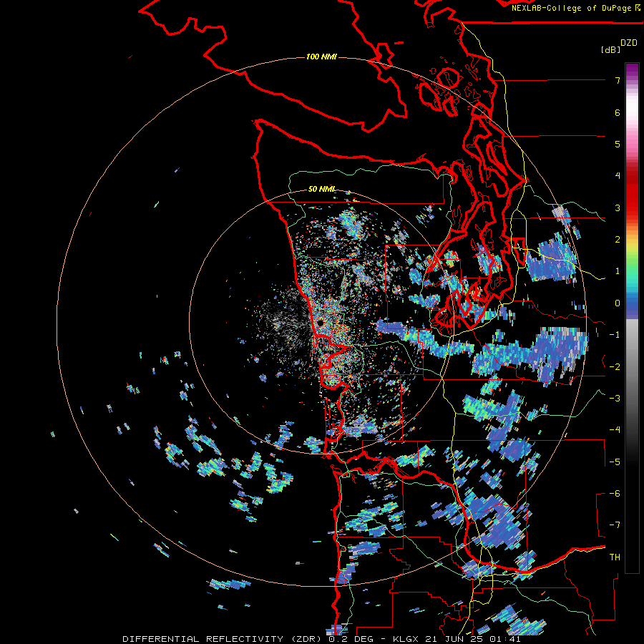The width and height of the screenshot is (644, 644).
Task: Click the -3 value on the color scale
Action: (x=615, y=399)
